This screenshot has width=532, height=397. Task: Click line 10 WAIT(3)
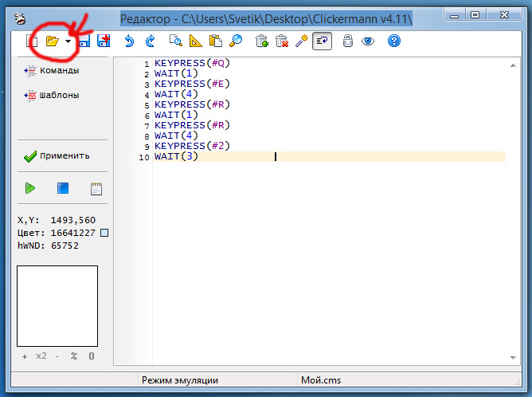pyautogui.click(x=176, y=156)
